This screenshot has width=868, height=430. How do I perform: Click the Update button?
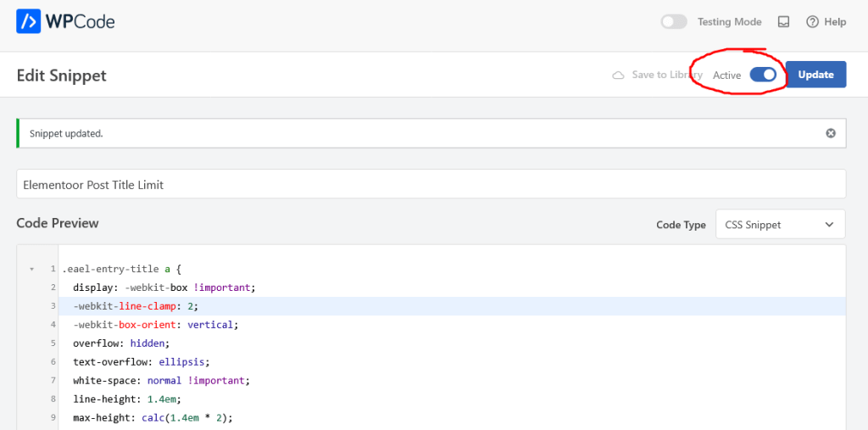coord(816,75)
